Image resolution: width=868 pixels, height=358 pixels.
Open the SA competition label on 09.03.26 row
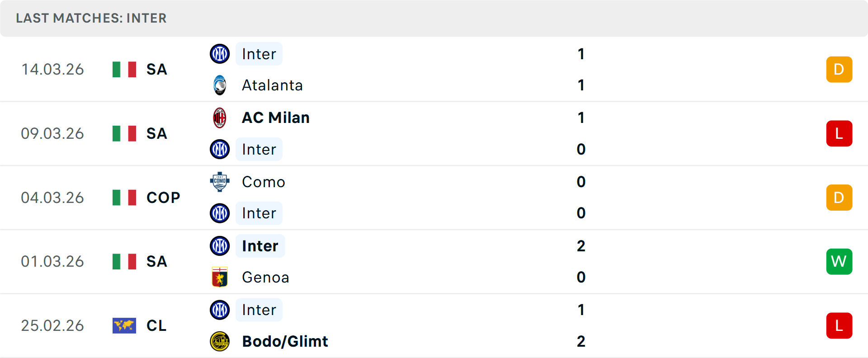click(156, 133)
